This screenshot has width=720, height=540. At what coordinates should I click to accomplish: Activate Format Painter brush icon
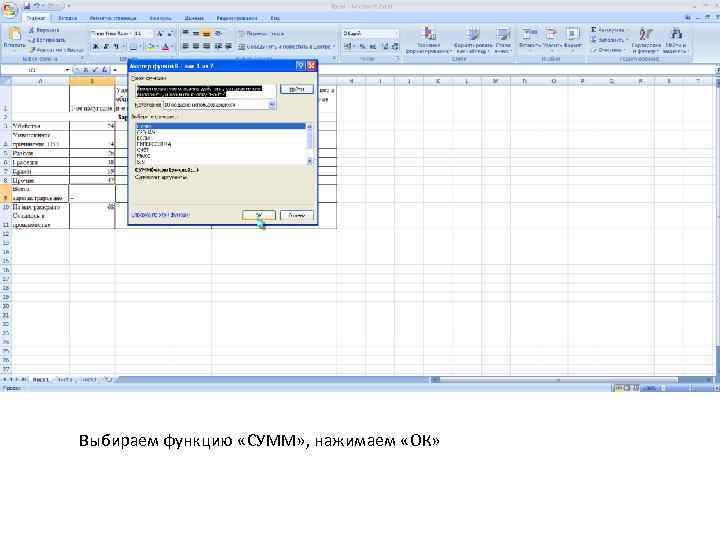pyautogui.click(x=32, y=50)
